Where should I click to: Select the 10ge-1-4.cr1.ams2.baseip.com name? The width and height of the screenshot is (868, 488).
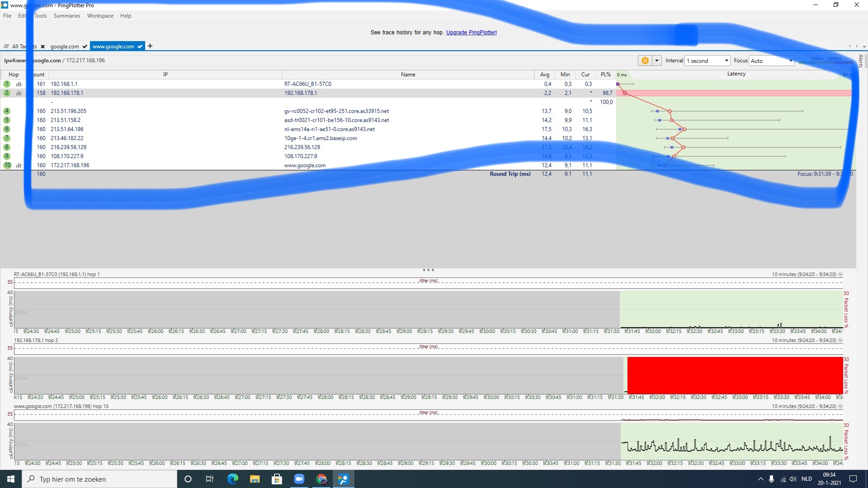point(321,138)
